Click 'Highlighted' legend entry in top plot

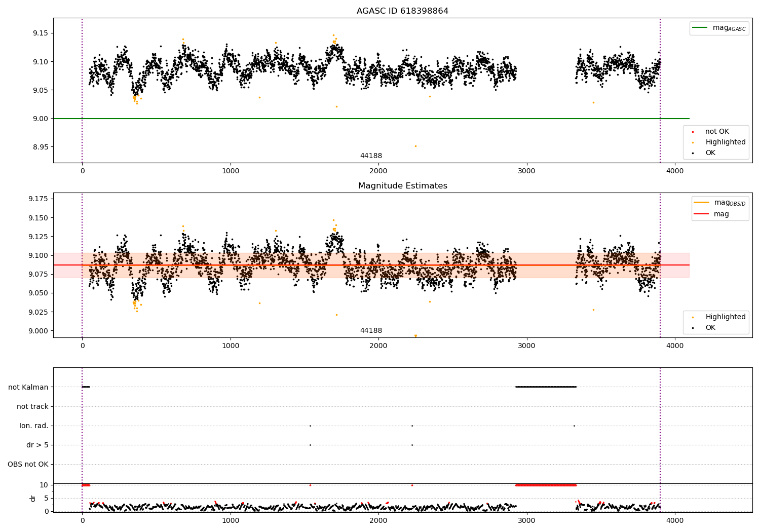726,142
